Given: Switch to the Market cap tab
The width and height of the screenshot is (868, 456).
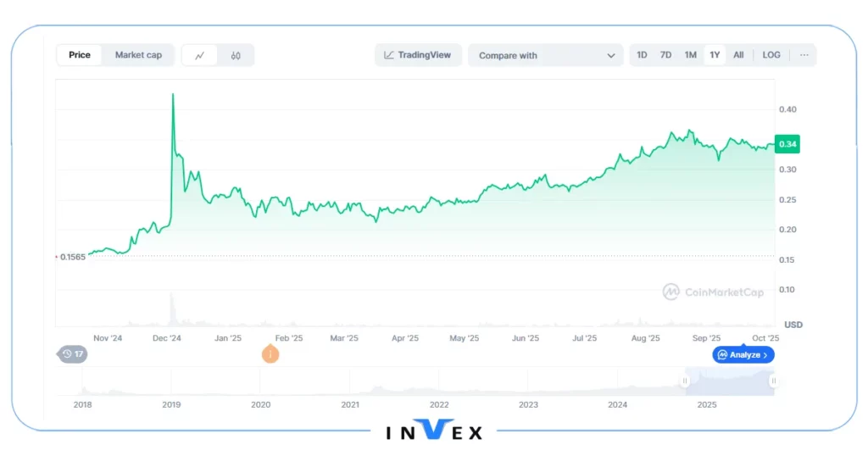Looking at the screenshot, I should click(138, 55).
